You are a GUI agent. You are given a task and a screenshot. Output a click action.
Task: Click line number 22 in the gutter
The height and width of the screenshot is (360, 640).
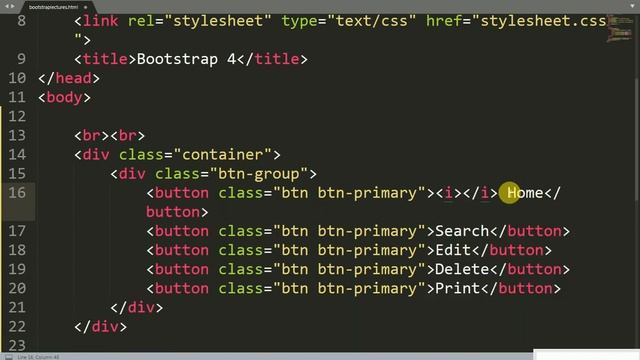17,327
